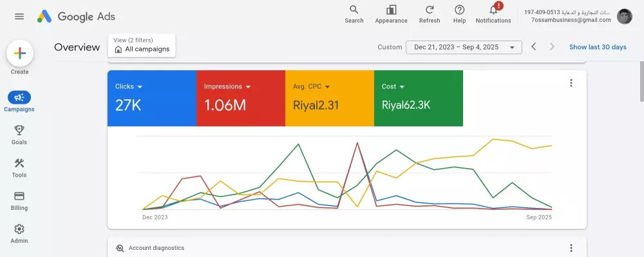This screenshot has width=644, height=257.
Task: Go to the previous date range
Action: tap(533, 47)
